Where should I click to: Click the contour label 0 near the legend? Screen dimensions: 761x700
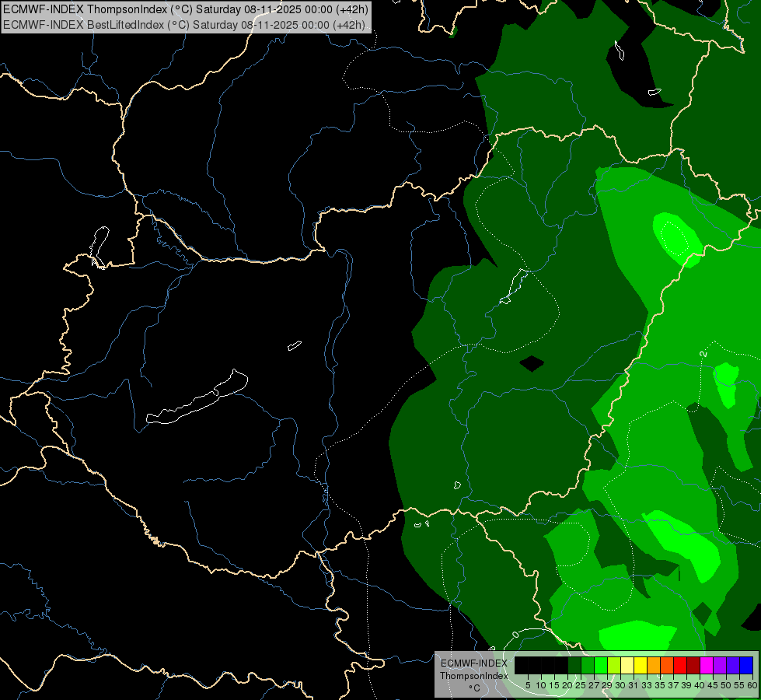(x=515, y=635)
